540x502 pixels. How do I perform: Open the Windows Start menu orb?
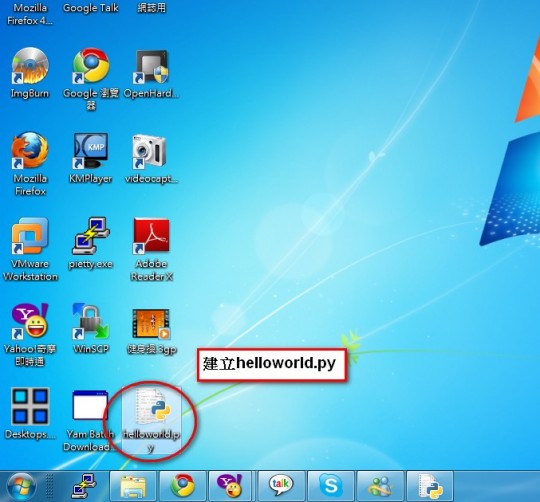(21, 486)
